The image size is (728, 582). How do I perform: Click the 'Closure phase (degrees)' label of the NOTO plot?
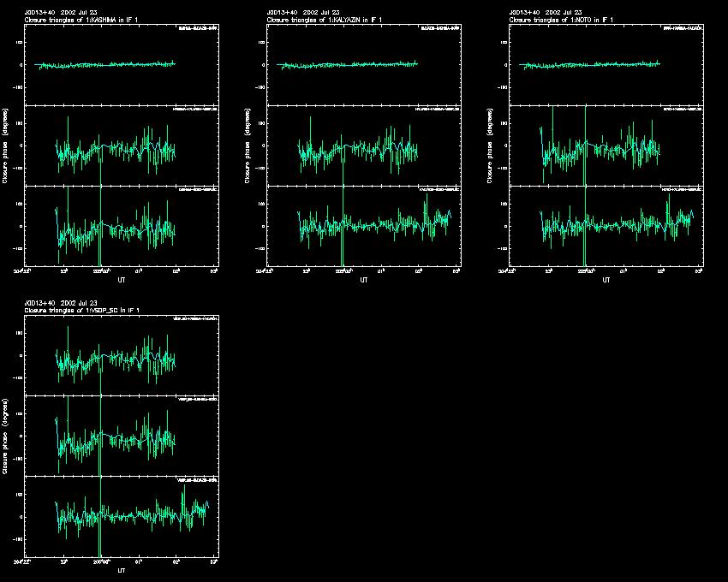coord(490,145)
